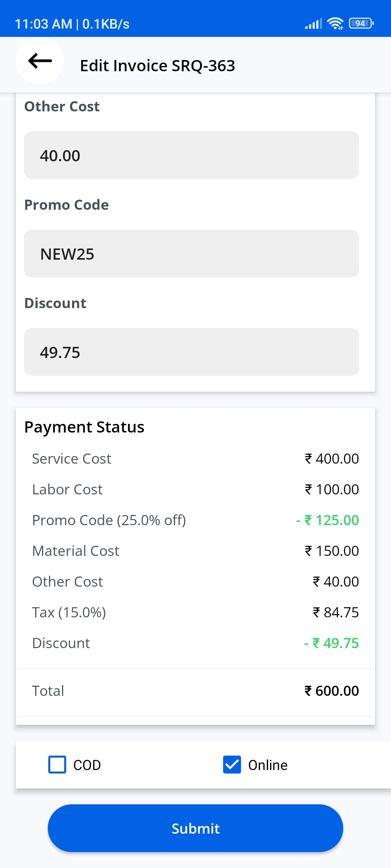The height and width of the screenshot is (868, 391).
Task: Tap the Payment Status heading
Action: coord(84,427)
